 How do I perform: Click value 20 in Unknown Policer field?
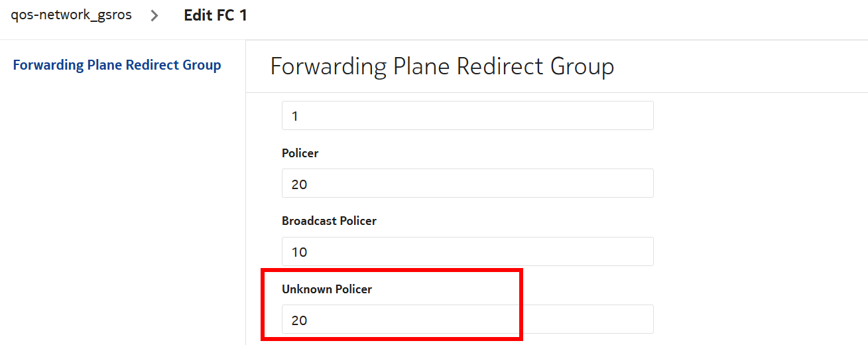pyautogui.click(x=299, y=320)
